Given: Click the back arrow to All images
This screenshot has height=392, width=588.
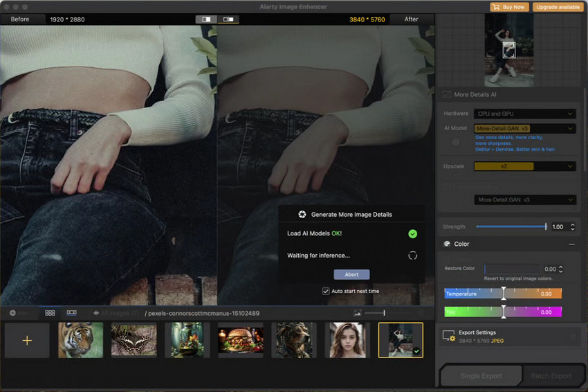Looking at the screenshot, I should 96,313.
